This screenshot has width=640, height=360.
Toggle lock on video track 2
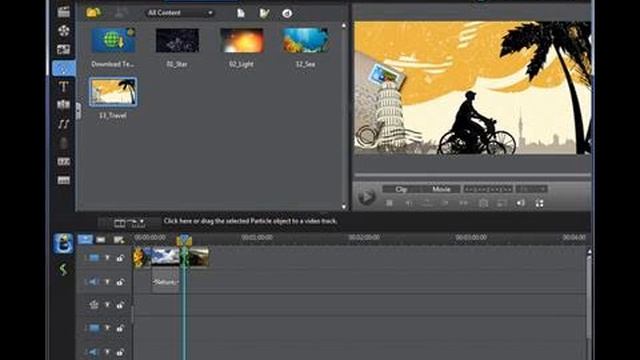[120, 328]
